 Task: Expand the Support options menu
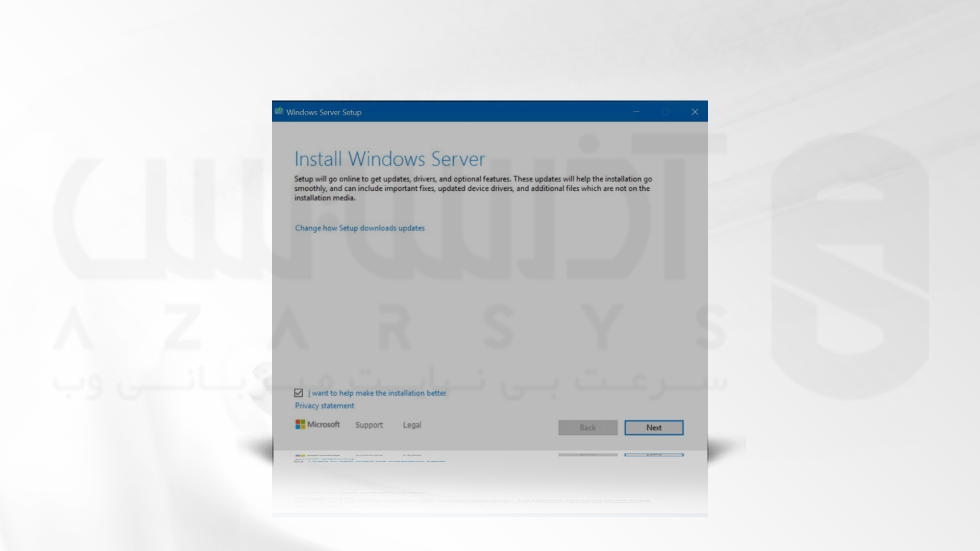(369, 424)
